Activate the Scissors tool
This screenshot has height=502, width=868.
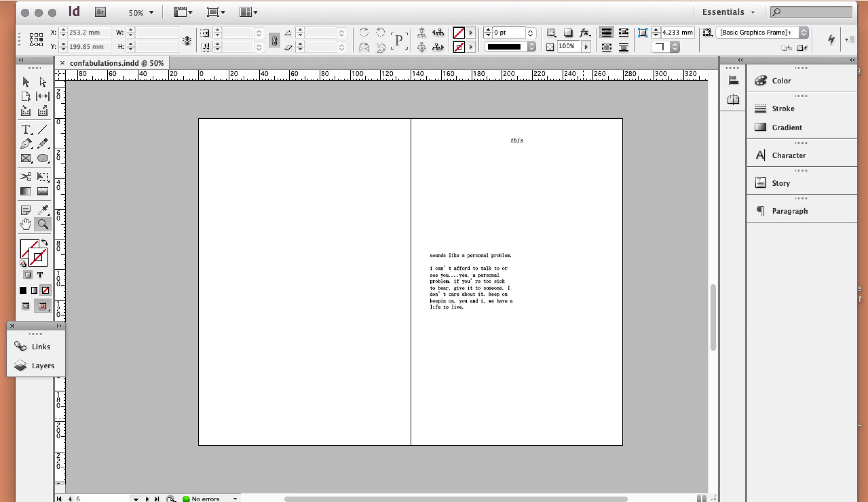(26, 177)
